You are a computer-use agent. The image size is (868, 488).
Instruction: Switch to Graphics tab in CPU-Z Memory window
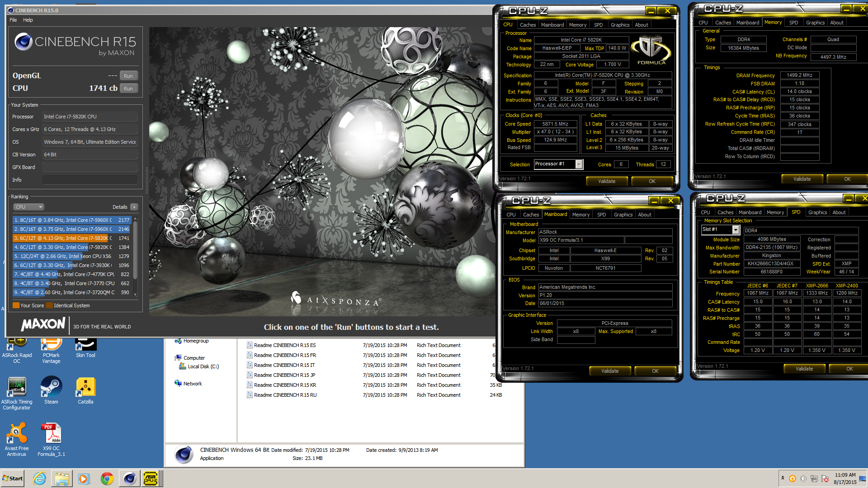click(x=815, y=23)
